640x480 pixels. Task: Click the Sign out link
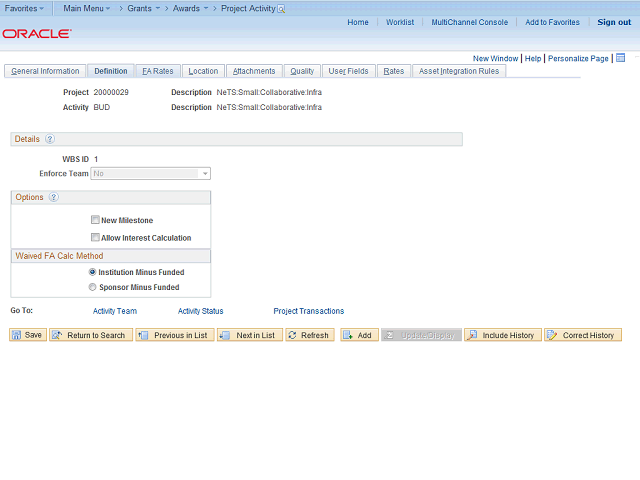[x=614, y=22]
